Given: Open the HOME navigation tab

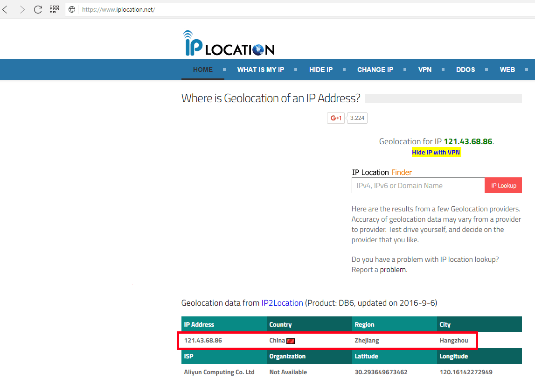Looking at the screenshot, I should pos(203,70).
